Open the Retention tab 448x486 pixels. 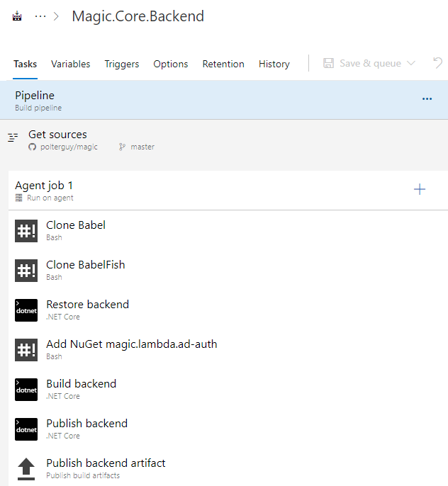tap(223, 64)
